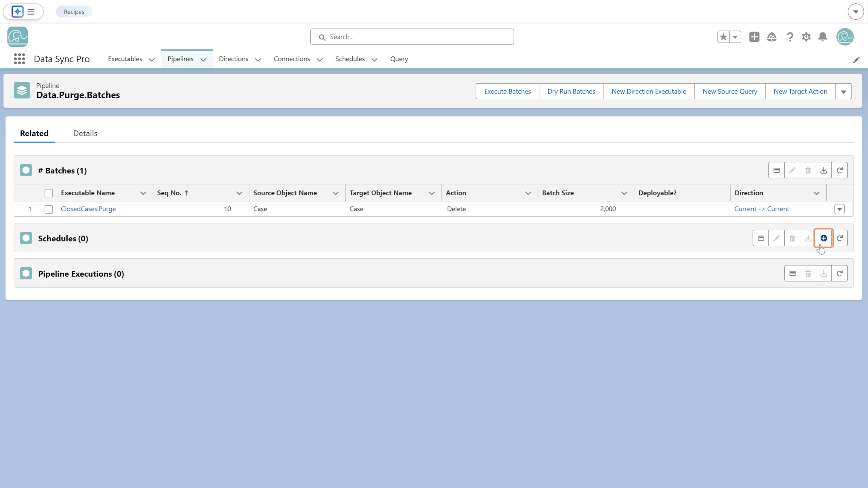Add a new schedule with plus icon
868x488 pixels.
[823, 238]
